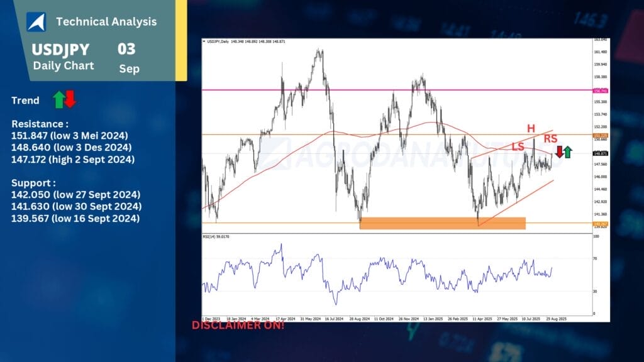Screen dimensions: 644x362
Task: Click the orange 151.225 price level tag
Action: 600,135
